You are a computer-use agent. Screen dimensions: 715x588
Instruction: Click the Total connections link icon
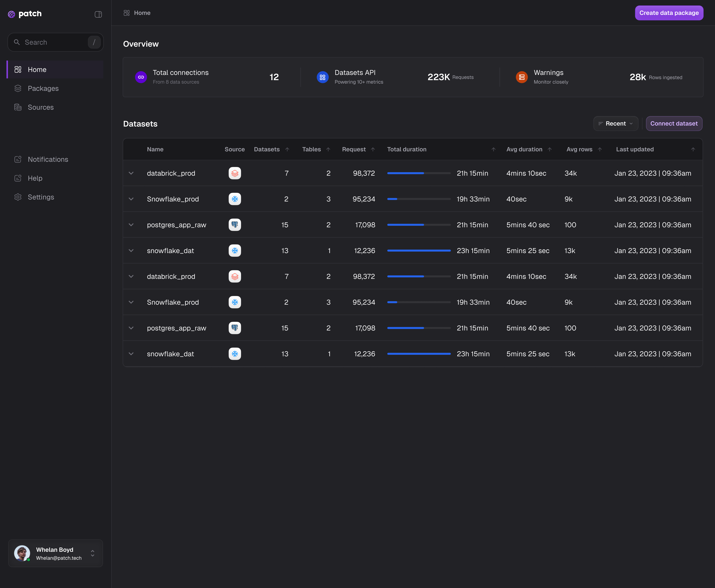[x=141, y=77]
